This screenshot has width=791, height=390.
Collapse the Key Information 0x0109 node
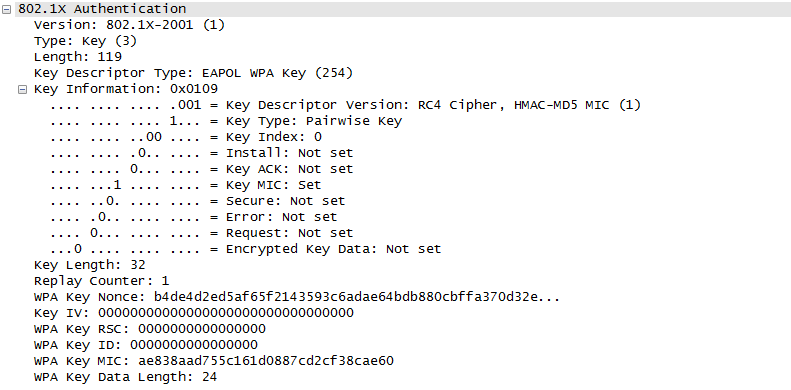(x=22, y=89)
